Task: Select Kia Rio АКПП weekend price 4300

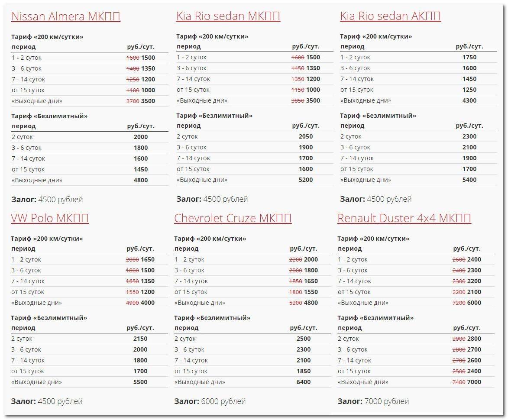Action: coord(469,100)
